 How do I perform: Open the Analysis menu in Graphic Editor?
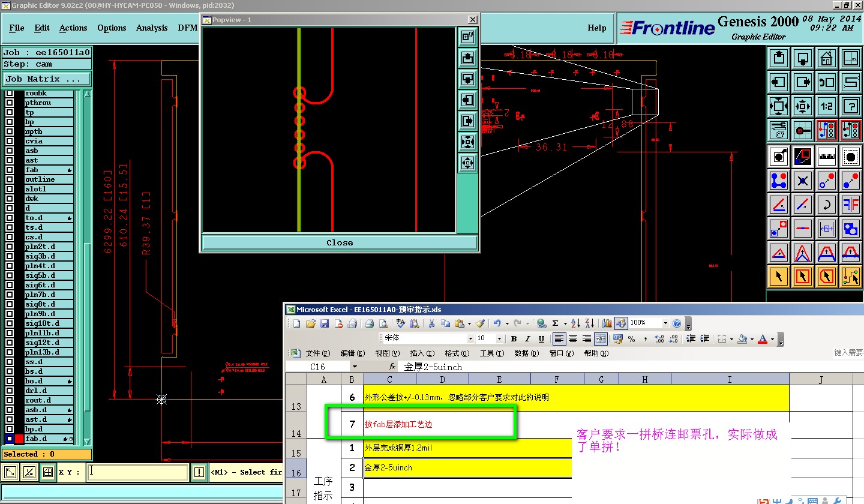point(152,28)
